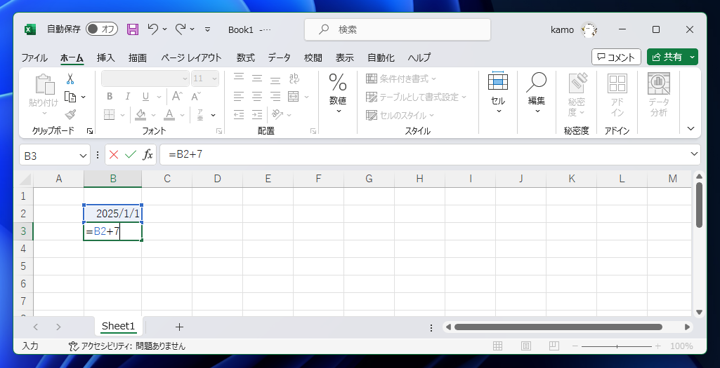The height and width of the screenshot is (368, 720).
Task: Click the Decrease Font Size icon
Action: 196,96
